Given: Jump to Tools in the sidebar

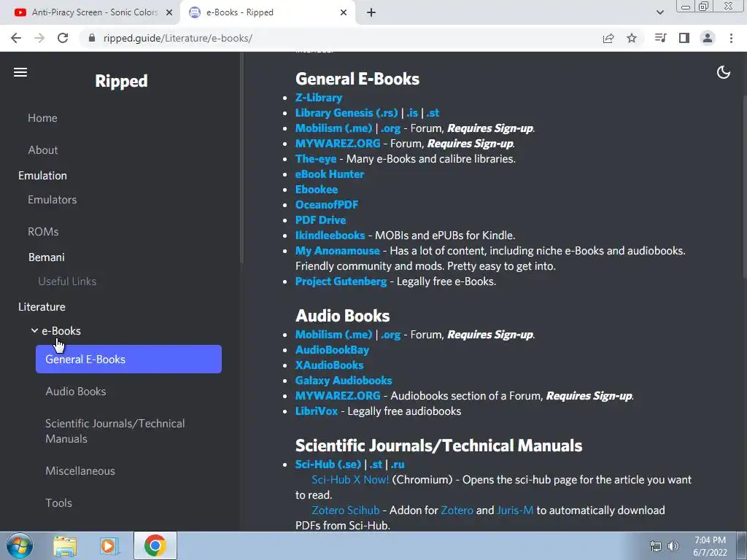Looking at the screenshot, I should tap(58, 503).
